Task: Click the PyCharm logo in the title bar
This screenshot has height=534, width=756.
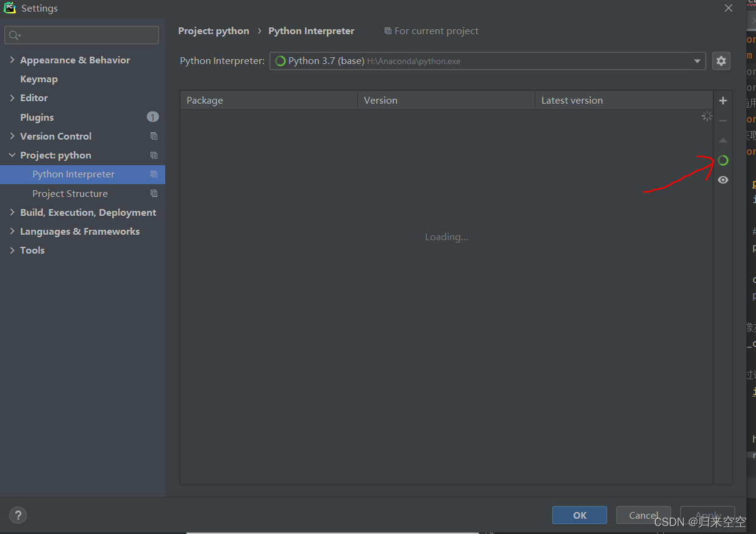Action: [9, 9]
